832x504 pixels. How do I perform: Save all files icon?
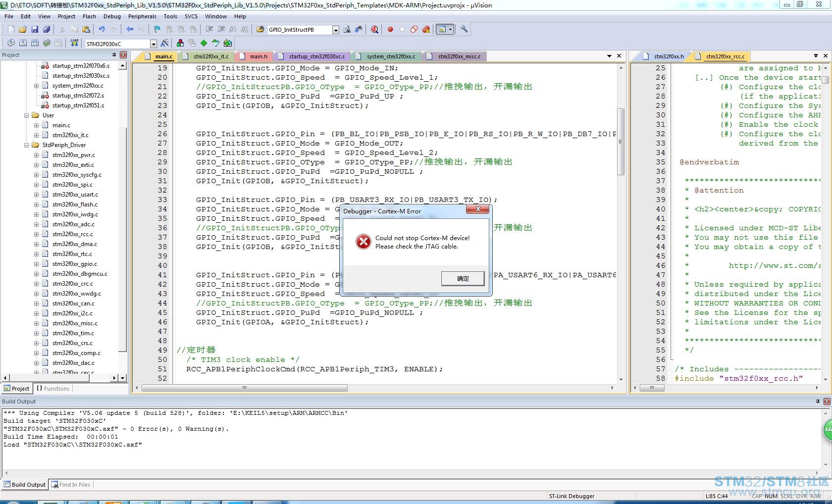47,29
